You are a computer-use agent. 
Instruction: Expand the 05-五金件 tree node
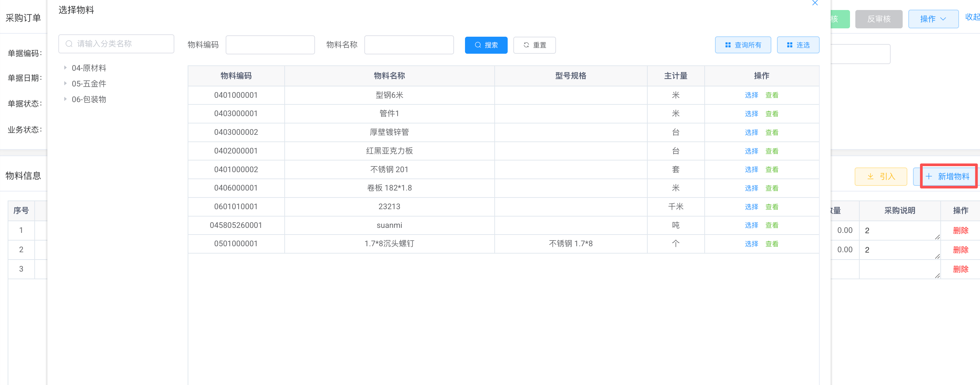coord(65,83)
